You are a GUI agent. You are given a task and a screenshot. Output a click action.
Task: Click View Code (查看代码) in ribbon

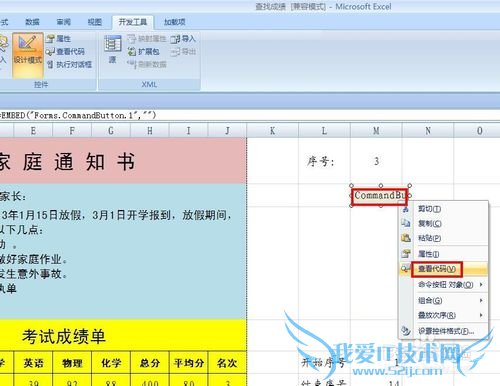65,51
